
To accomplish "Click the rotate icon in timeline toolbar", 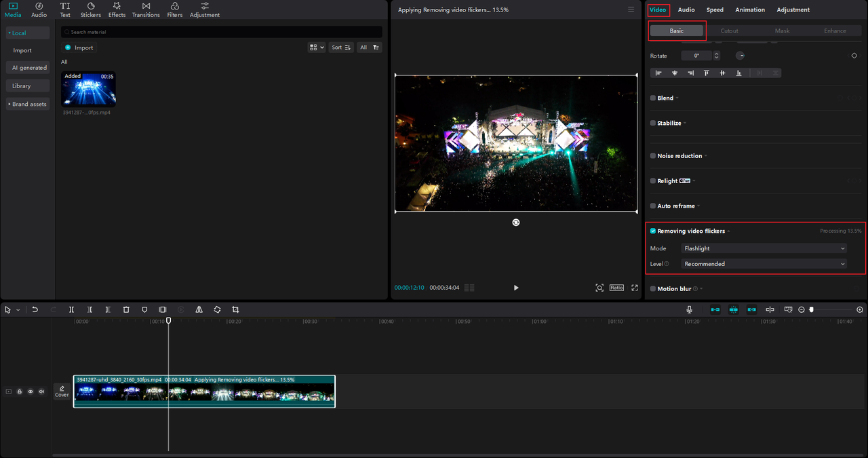I will 217,309.
